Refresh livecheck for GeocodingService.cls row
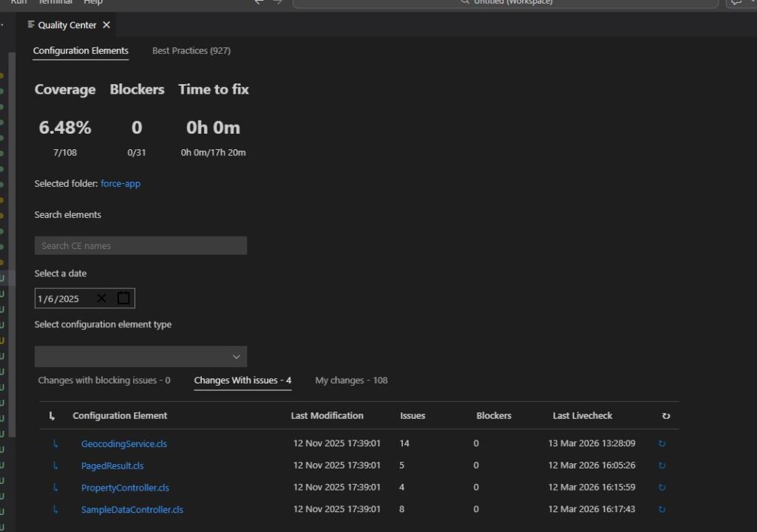 662,444
